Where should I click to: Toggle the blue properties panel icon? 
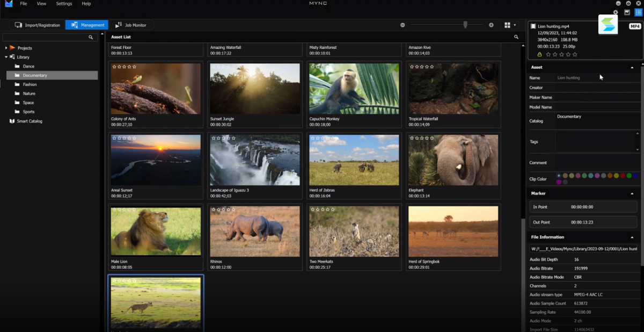pos(638,12)
